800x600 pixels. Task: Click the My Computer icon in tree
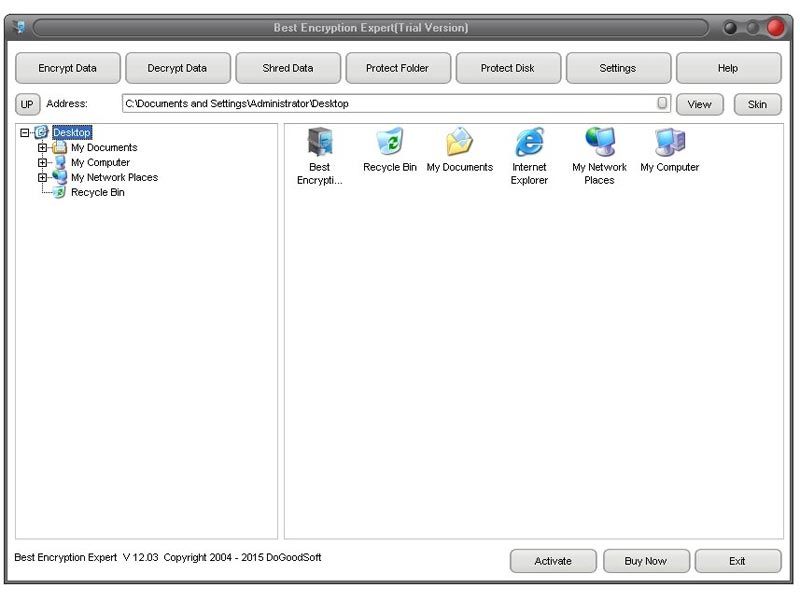(x=60, y=162)
